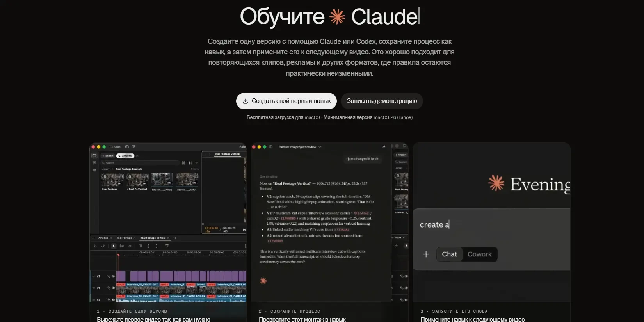The width and height of the screenshot is (644, 322).
Task: Click the 'Записать демонстрацию' button
Action: tap(382, 101)
